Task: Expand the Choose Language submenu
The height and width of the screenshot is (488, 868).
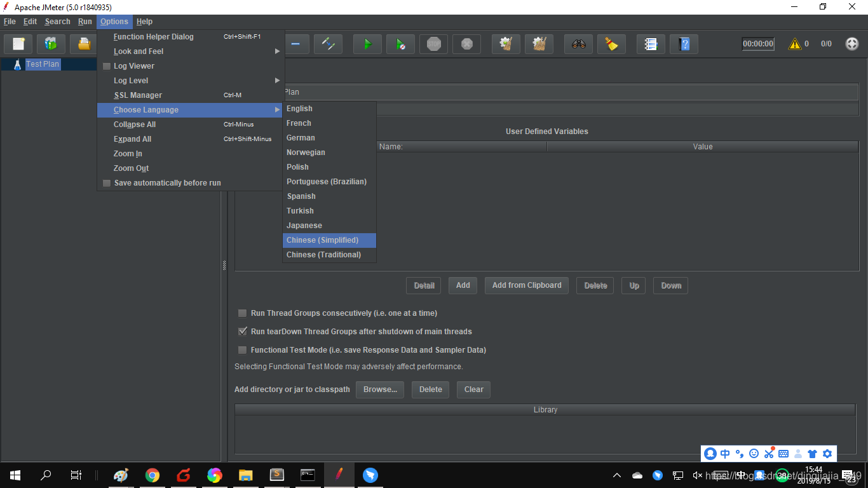Action: 189,110
